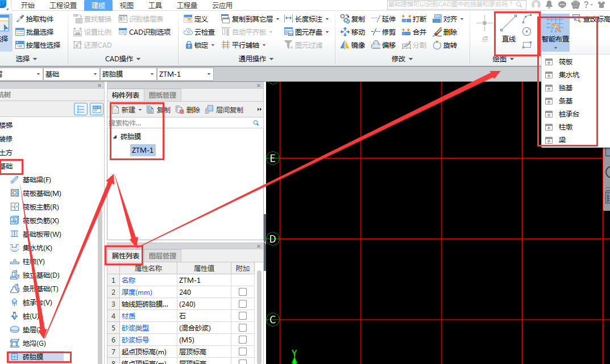Viewport: 610px width, 364px height.
Task: Expand the CAD操作 group menu
Action: click(123, 58)
